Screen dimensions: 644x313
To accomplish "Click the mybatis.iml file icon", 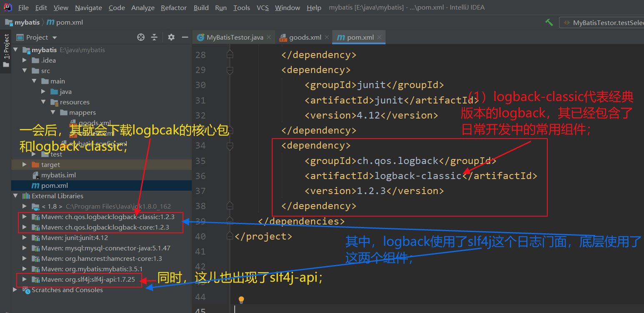I will click(x=35, y=175).
